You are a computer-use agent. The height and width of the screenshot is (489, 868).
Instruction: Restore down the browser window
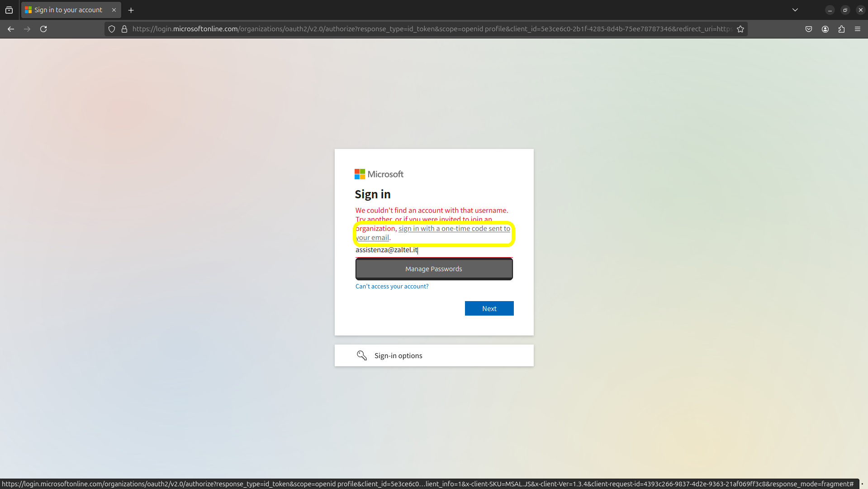point(845,10)
